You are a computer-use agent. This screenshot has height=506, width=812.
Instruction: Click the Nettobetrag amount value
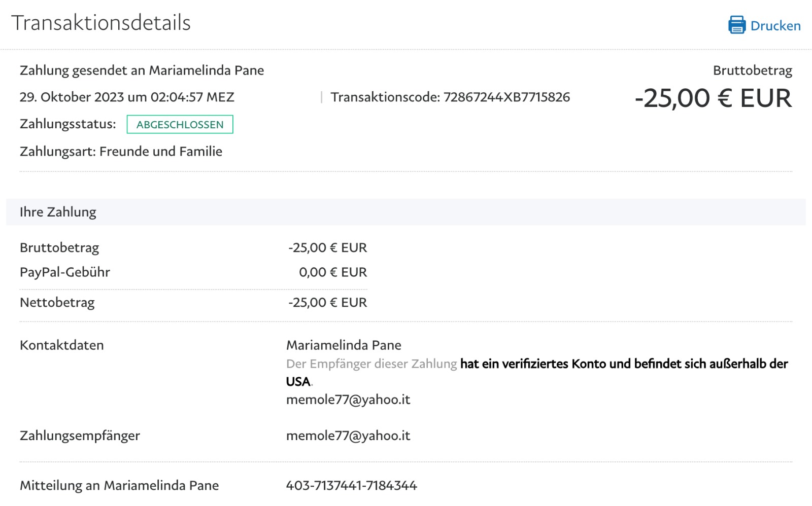click(327, 303)
